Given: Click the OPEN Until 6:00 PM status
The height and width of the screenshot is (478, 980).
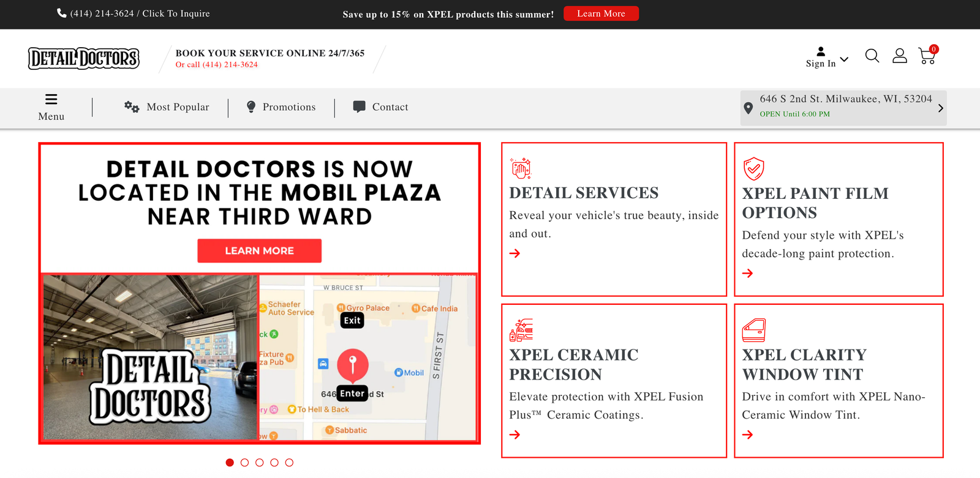Looking at the screenshot, I should tap(795, 114).
